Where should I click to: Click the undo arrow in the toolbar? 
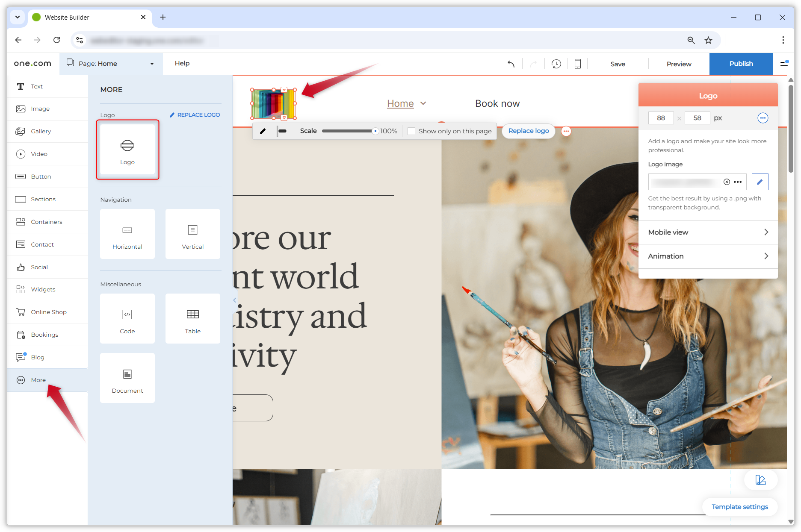[x=511, y=64]
